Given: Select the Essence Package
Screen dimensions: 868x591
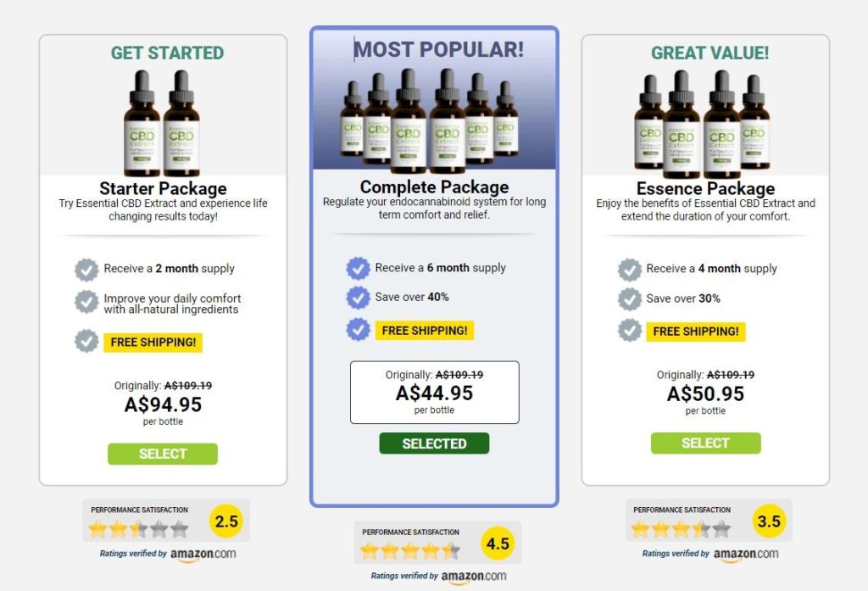Looking at the screenshot, I should (706, 443).
